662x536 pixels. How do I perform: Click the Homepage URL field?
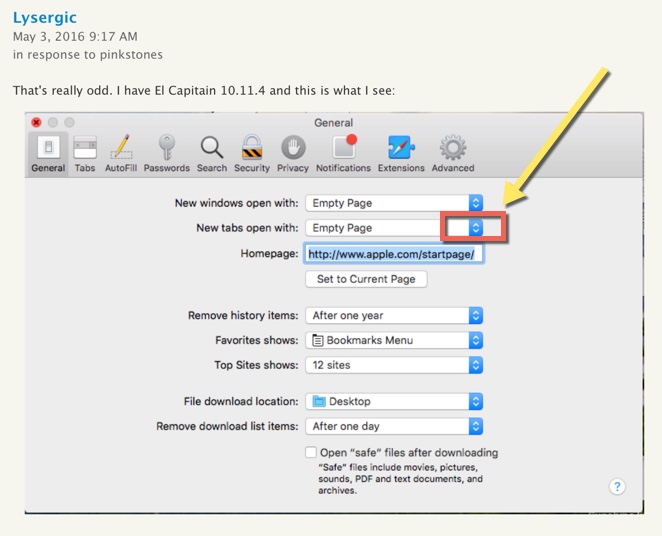point(394,254)
